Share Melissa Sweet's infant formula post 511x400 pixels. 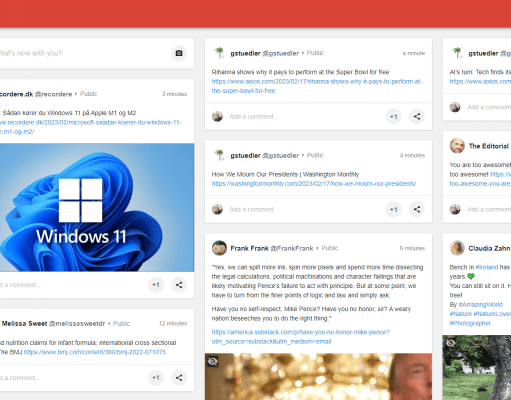tap(179, 378)
